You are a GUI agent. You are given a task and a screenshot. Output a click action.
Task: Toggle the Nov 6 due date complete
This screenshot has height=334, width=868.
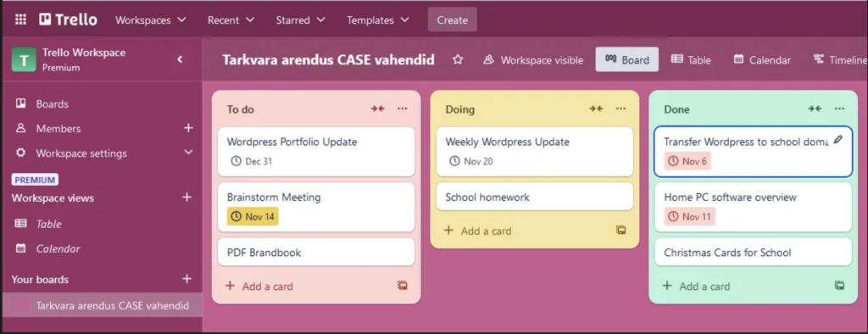pyautogui.click(x=687, y=161)
